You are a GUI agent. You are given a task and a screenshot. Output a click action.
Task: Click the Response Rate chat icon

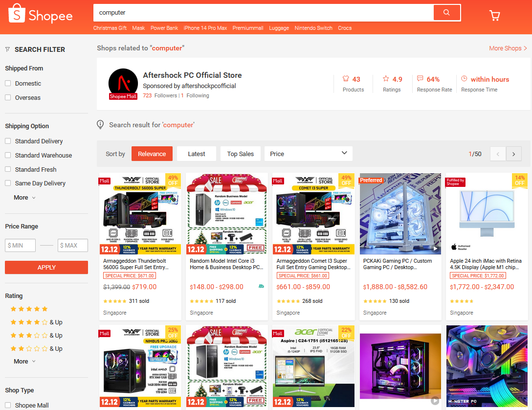(420, 78)
